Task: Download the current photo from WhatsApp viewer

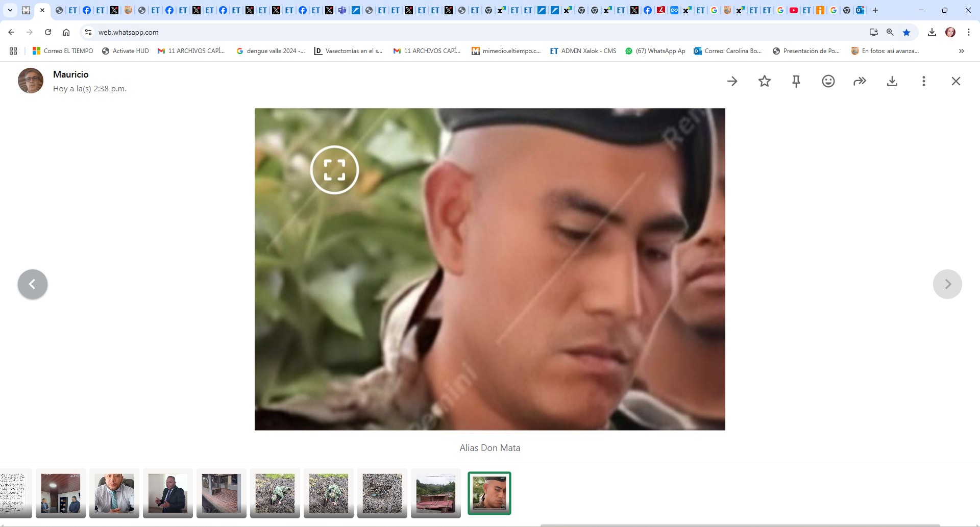Action: 892,81
